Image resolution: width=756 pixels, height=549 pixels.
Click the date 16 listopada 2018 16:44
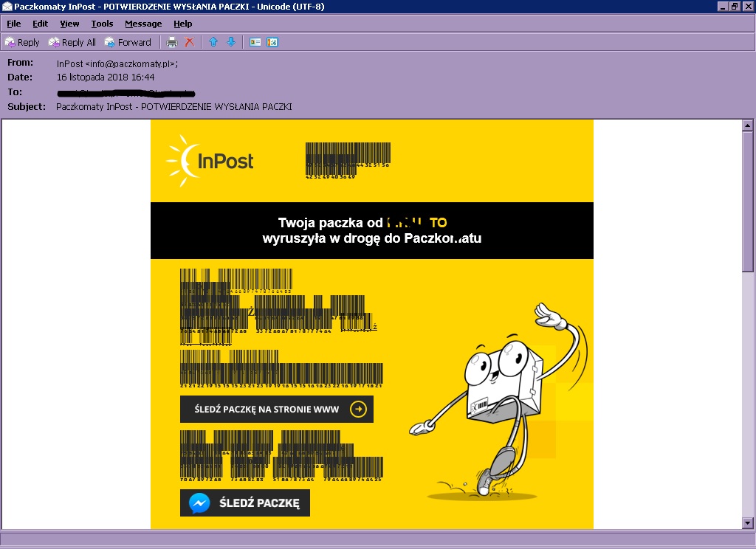[x=106, y=77]
